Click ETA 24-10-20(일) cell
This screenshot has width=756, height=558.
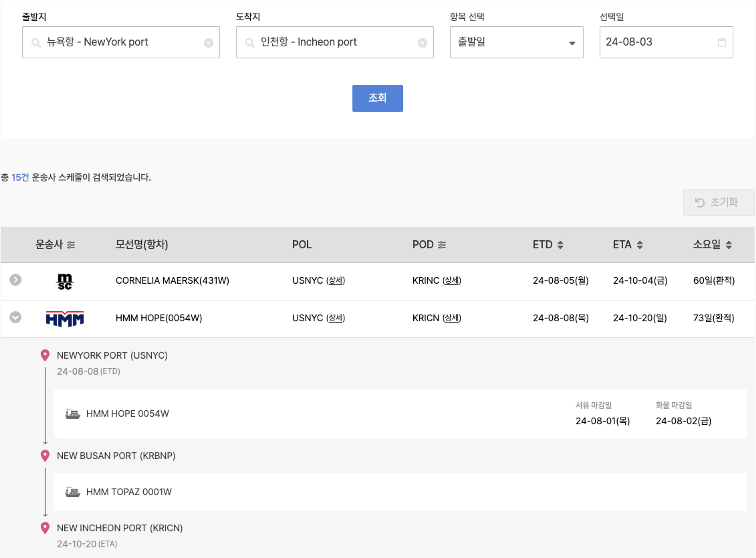(x=640, y=318)
